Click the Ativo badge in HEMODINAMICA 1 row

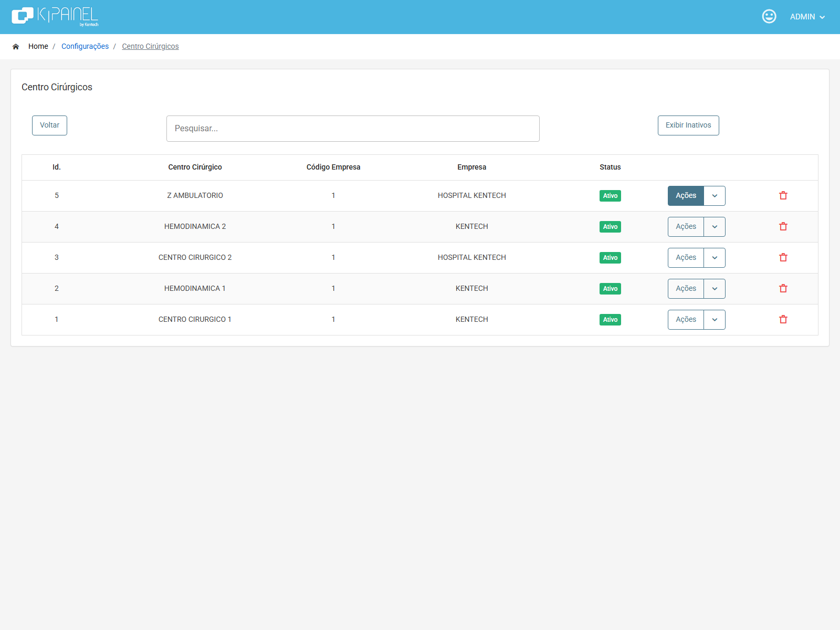[x=610, y=289]
